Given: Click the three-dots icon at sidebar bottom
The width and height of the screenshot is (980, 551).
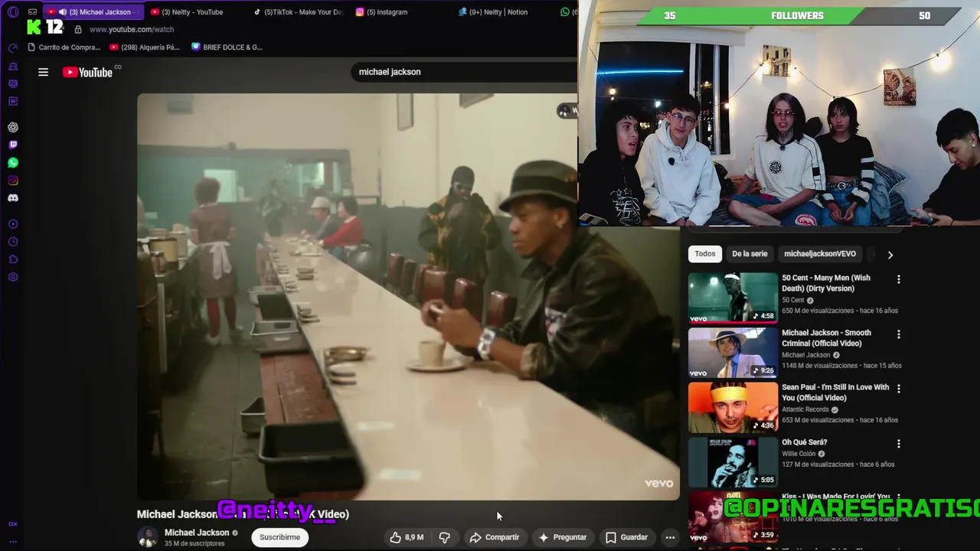Looking at the screenshot, I should [13, 542].
